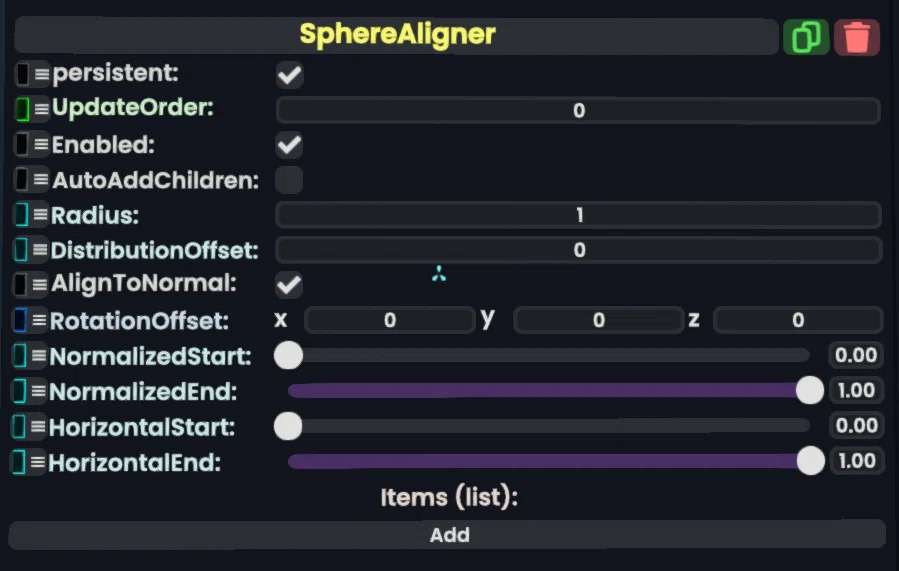Viewport: 899px width, 571px height.
Task: Click the reference icon beside persistent
Action: [22, 74]
